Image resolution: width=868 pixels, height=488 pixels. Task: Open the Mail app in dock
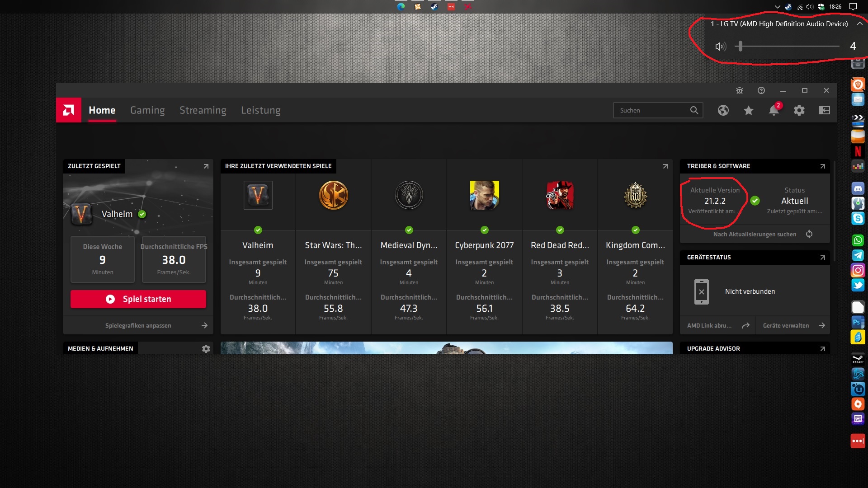pos(858,99)
